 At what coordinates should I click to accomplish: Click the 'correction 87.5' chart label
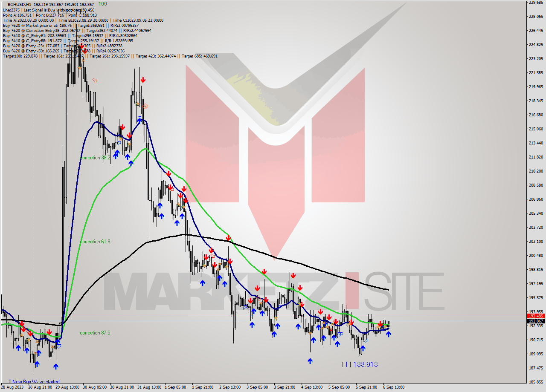tap(95, 333)
